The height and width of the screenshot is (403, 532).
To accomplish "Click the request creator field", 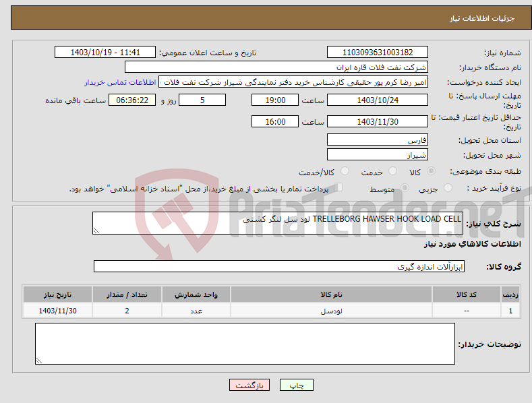I will click(x=293, y=82).
